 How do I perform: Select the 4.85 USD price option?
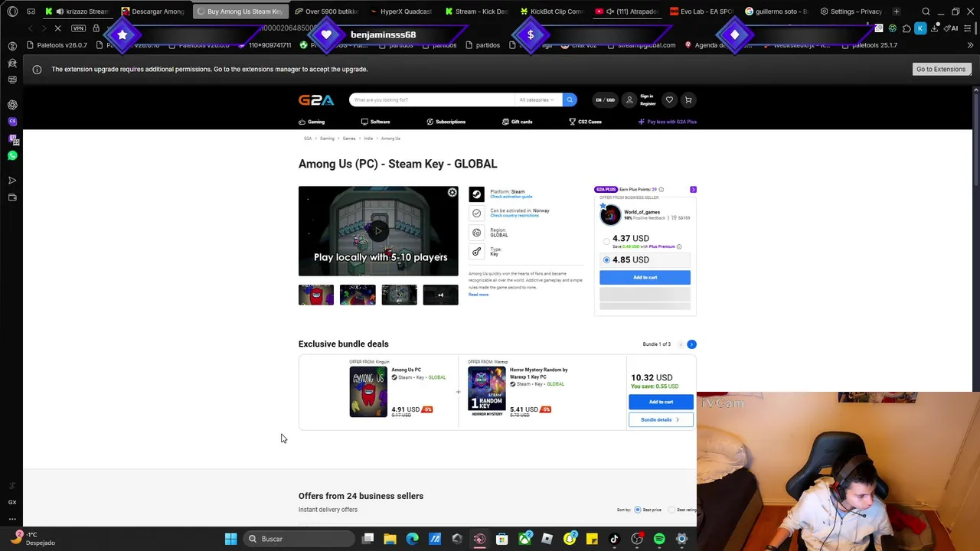click(x=606, y=260)
